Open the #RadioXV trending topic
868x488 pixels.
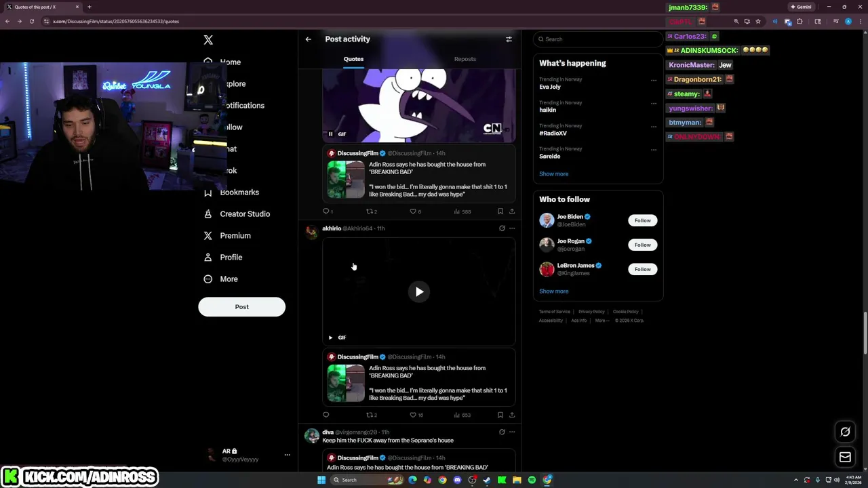point(553,133)
